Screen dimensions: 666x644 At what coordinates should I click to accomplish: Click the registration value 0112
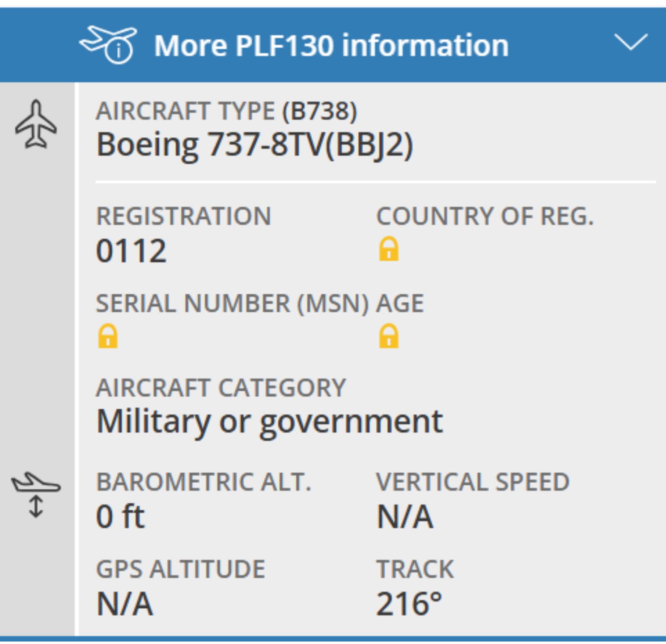[x=132, y=251]
